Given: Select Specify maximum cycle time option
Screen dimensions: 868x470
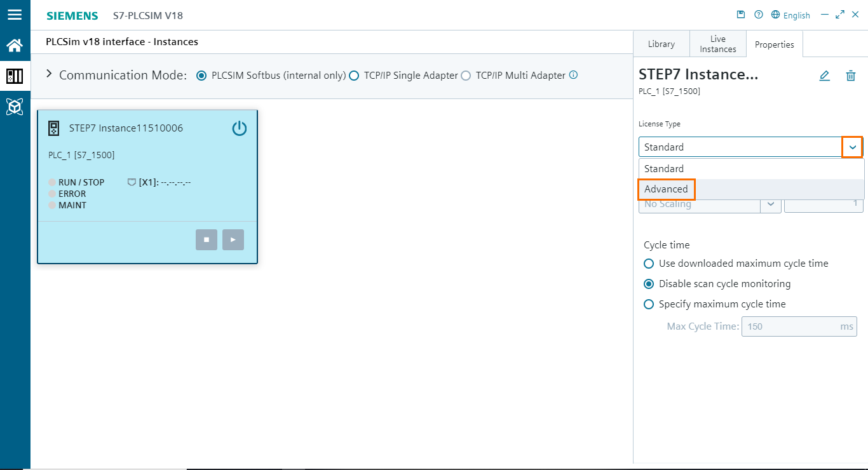Looking at the screenshot, I should coord(649,304).
